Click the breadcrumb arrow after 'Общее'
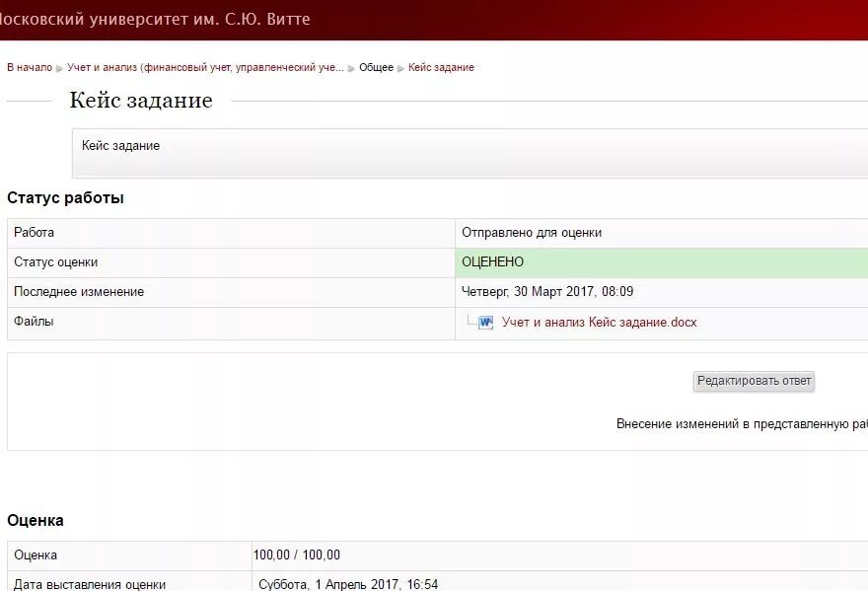Image resolution: width=868 pixels, height=591 pixels. pyautogui.click(x=400, y=69)
